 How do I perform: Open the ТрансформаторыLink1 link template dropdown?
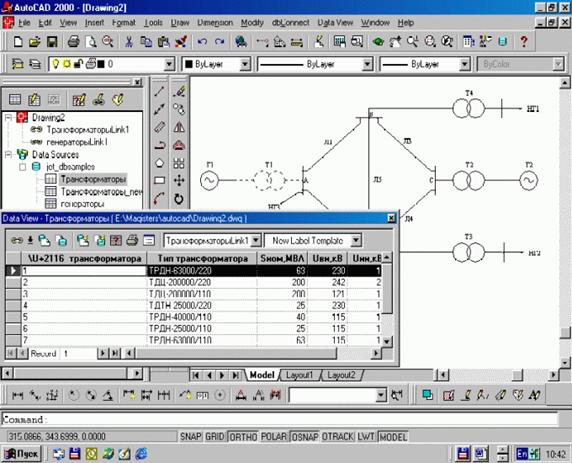(256, 240)
